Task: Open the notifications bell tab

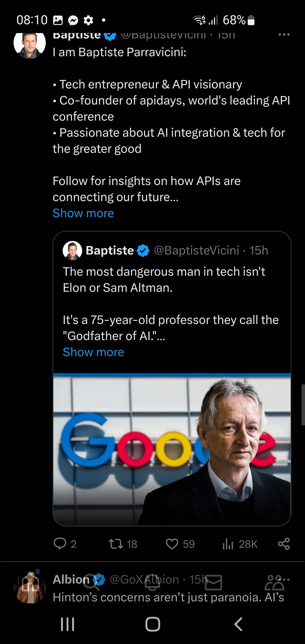Action: [x=152, y=582]
